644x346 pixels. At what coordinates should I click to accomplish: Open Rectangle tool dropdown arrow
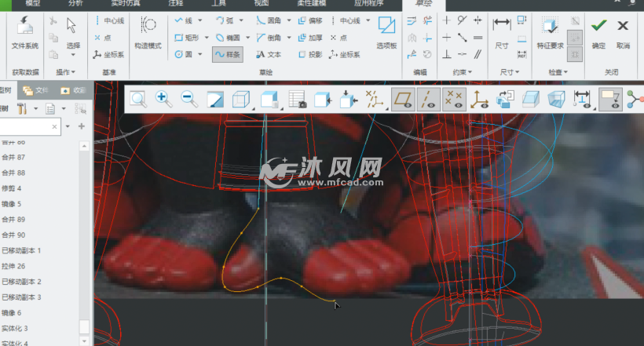pos(207,38)
